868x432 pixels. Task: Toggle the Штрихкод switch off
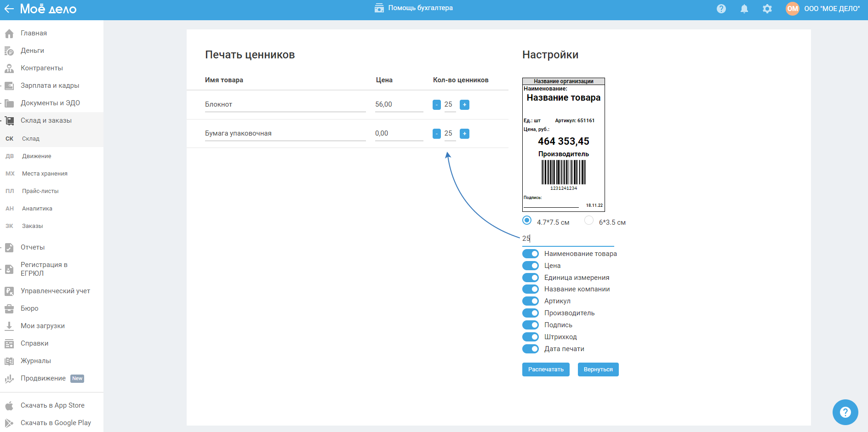[x=531, y=337]
